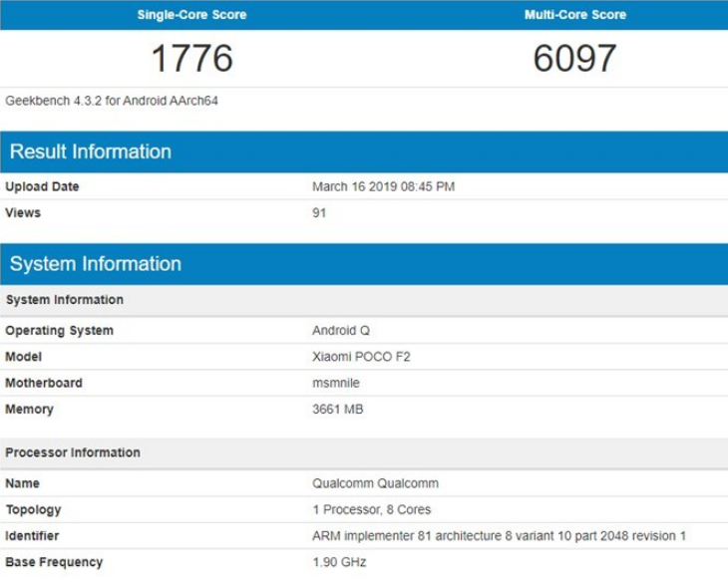Click the Multi-Core Score heading
This screenshot has height=585, width=728.
575,14
